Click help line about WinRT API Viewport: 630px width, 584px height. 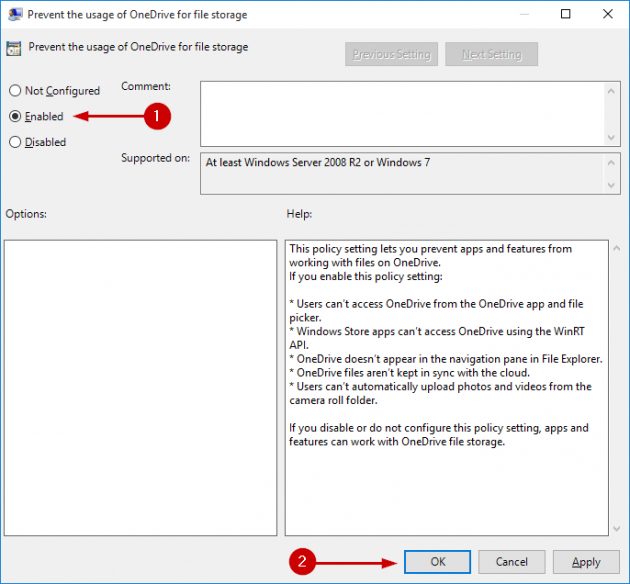click(437, 338)
